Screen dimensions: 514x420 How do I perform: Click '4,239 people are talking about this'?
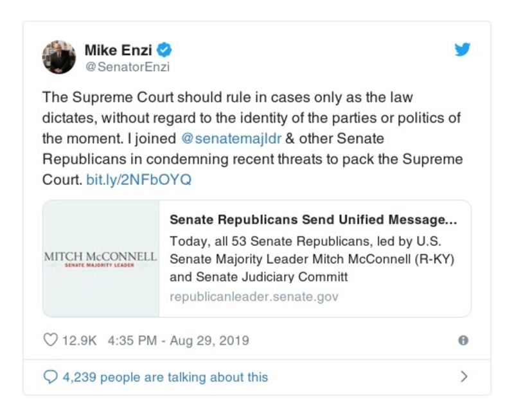tap(164, 377)
